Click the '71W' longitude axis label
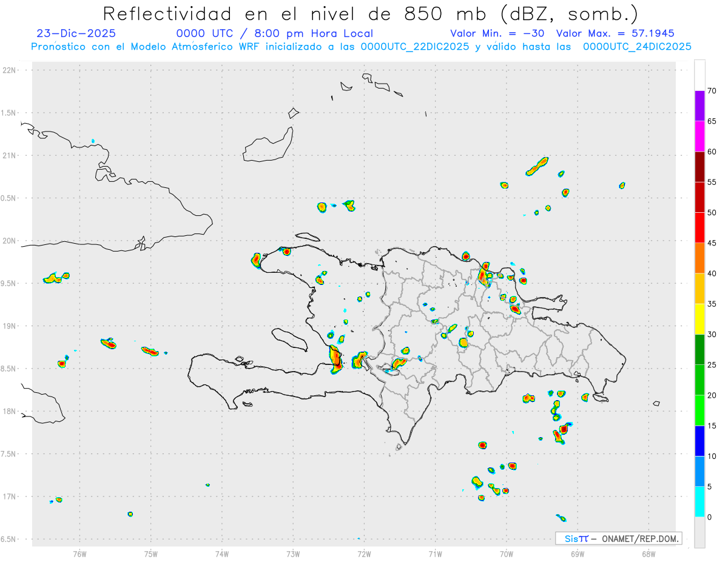 tap(435, 554)
